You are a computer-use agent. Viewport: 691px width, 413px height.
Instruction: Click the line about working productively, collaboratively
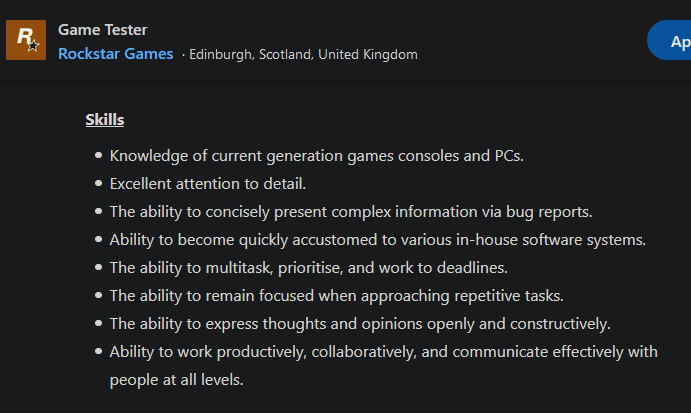pyautogui.click(x=385, y=352)
